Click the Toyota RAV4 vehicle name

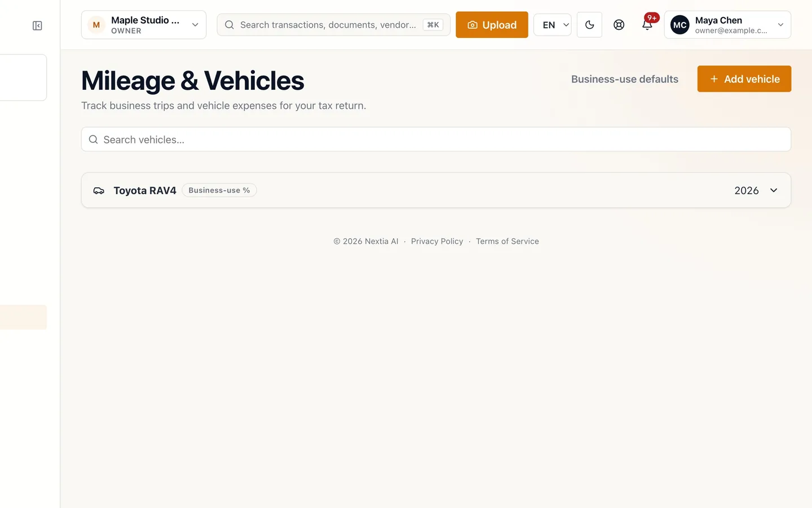145,191
